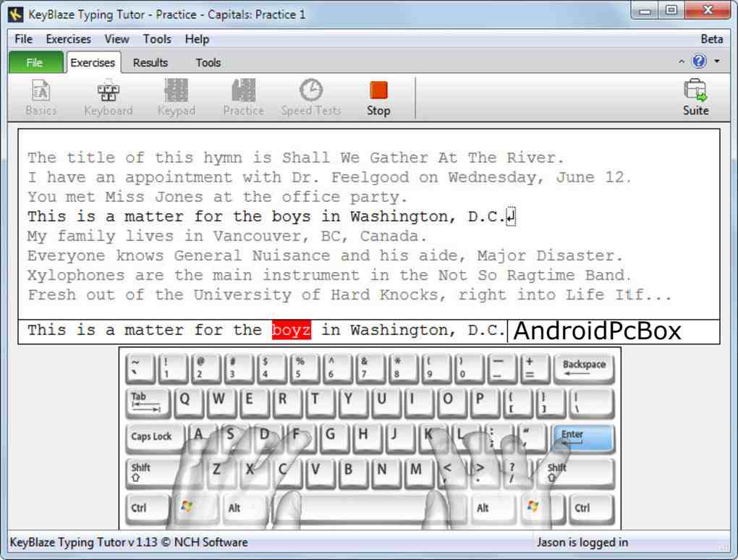Click the typing input field
Image resolution: width=738 pixels, height=560 pixels.
tap(368, 331)
